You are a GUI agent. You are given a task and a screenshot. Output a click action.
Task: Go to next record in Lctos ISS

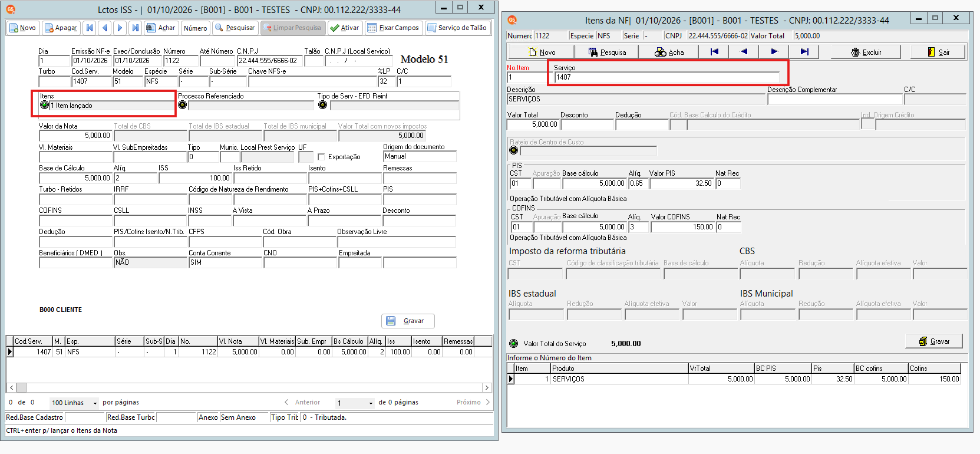point(120,28)
